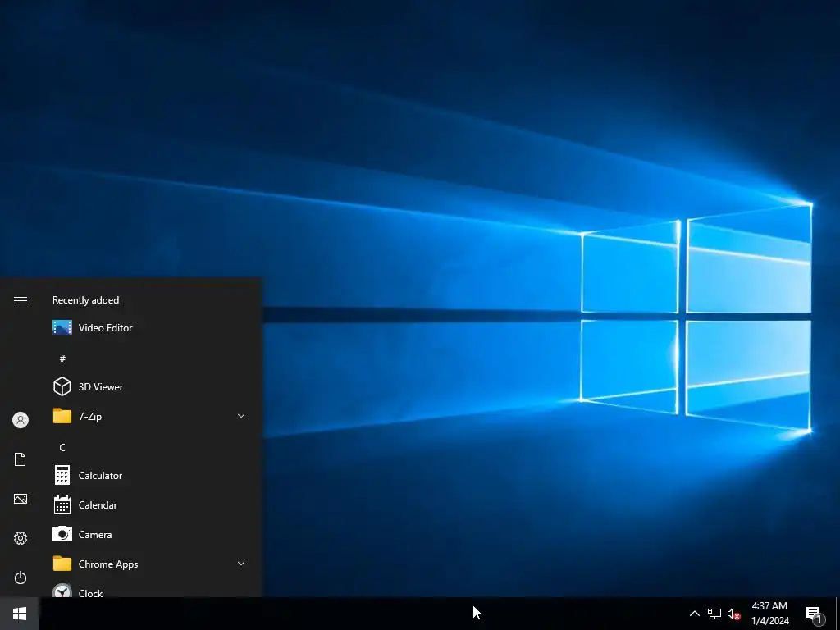
Task: Jump to the 'C' letter group header
Action: point(62,447)
